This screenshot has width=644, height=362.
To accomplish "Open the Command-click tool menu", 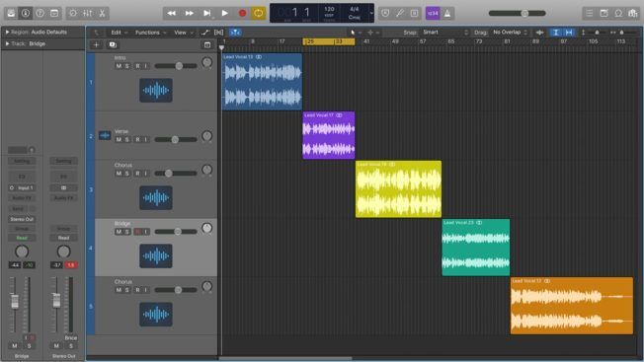I will point(372,33).
